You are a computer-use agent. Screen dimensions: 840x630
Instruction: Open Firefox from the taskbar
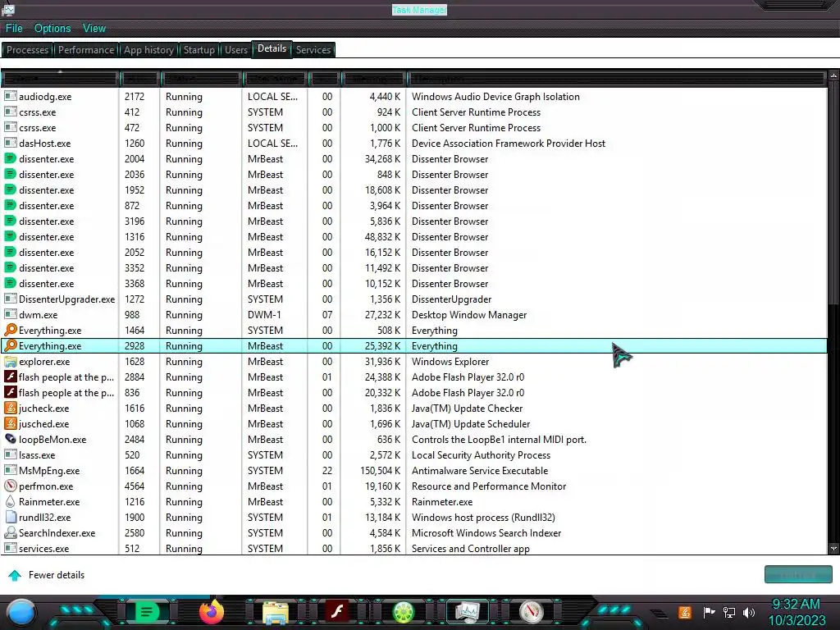[x=212, y=612]
